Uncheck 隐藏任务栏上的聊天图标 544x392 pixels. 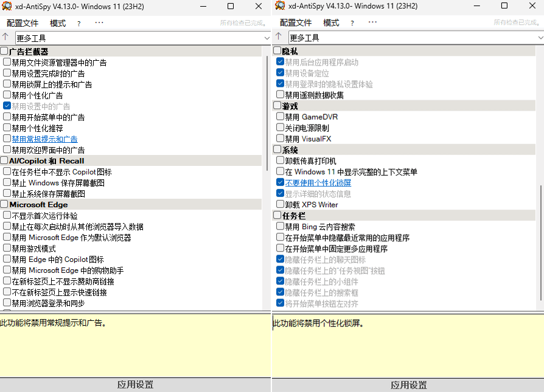coord(281,259)
